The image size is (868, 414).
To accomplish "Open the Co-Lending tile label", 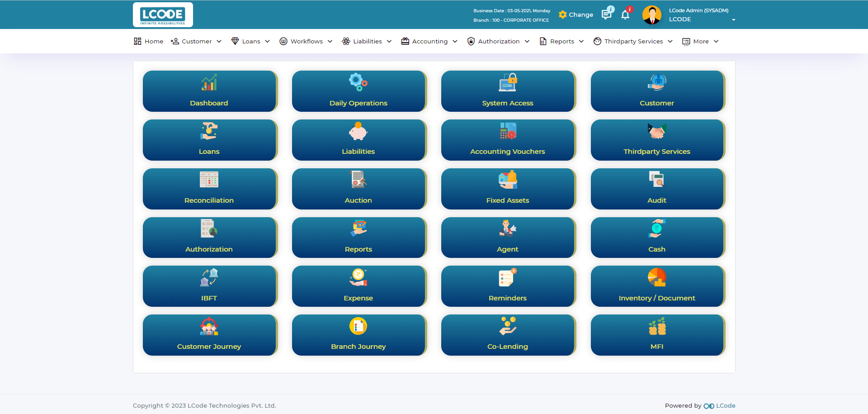I will coord(508,347).
